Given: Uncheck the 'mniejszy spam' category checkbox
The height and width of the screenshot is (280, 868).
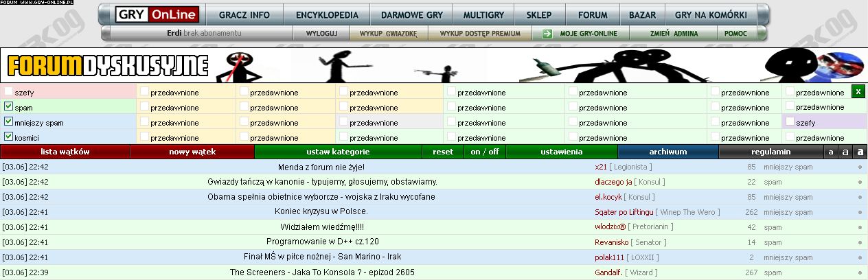Looking at the screenshot, I should (8, 122).
